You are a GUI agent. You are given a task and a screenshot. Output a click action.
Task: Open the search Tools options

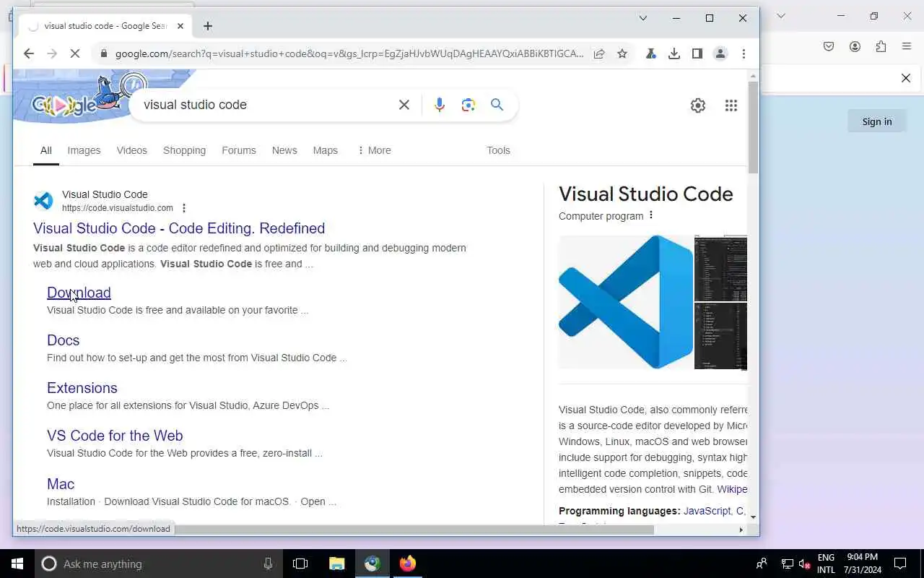[498, 150]
